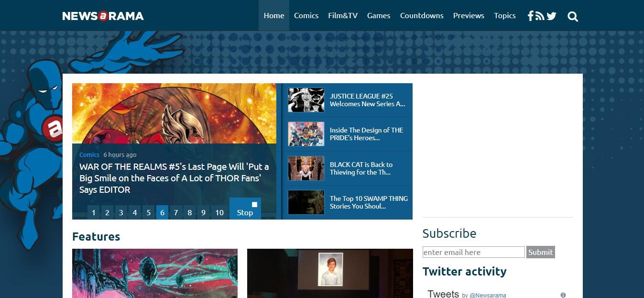Click the 6 hours ago timestamp
644x298 pixels.
(120, 155)
